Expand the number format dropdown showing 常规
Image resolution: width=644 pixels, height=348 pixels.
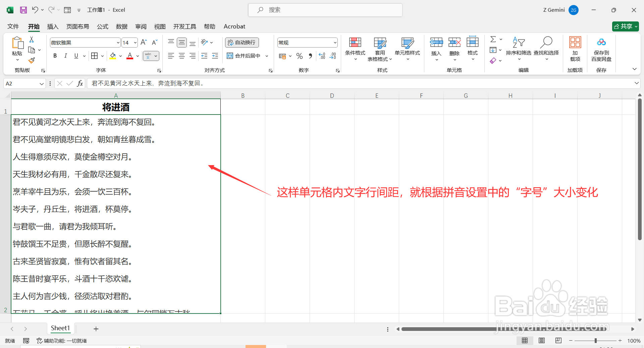(x=334, y=43)
